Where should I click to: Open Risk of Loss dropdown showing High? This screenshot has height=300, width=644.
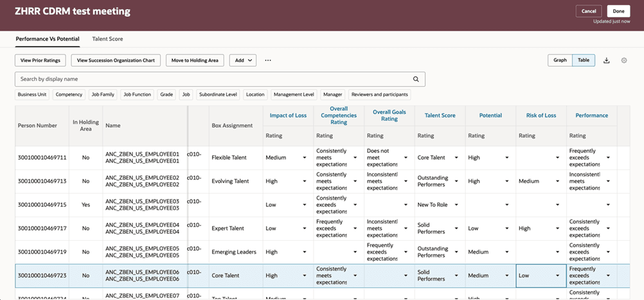click(x=557, y=228)
